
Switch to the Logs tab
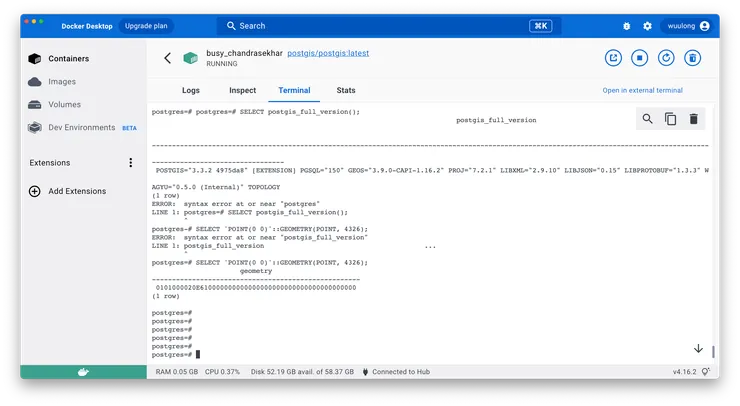[191, 90]
